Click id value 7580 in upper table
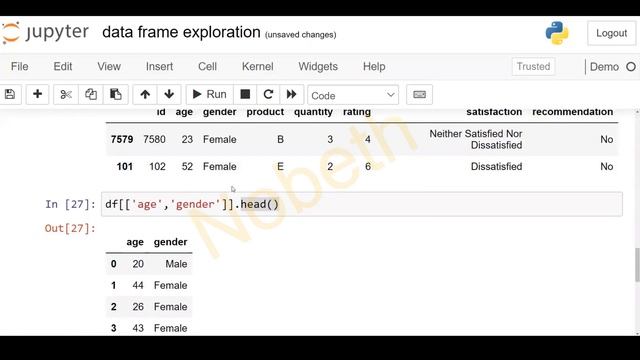 [x=154, y=140]
